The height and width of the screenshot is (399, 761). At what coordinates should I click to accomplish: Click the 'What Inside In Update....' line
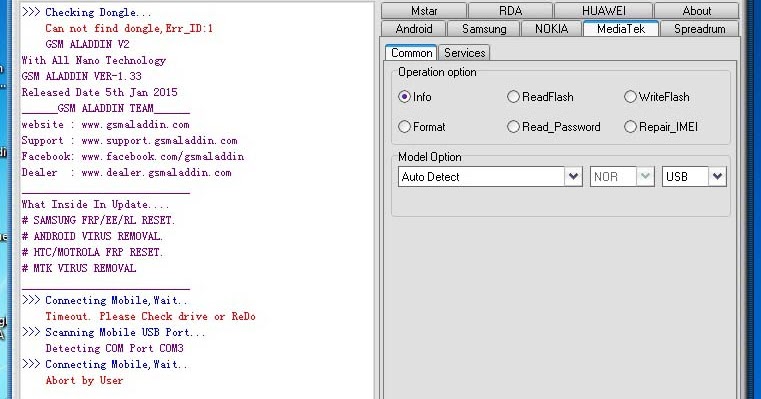(x=95, y=204)
